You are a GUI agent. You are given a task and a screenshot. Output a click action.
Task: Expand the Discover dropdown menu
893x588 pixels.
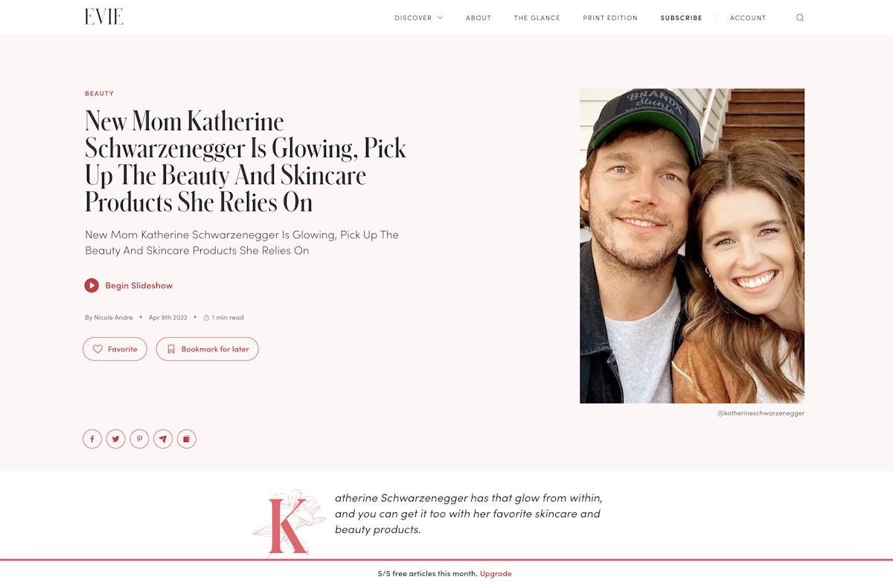tap(419, 18)
